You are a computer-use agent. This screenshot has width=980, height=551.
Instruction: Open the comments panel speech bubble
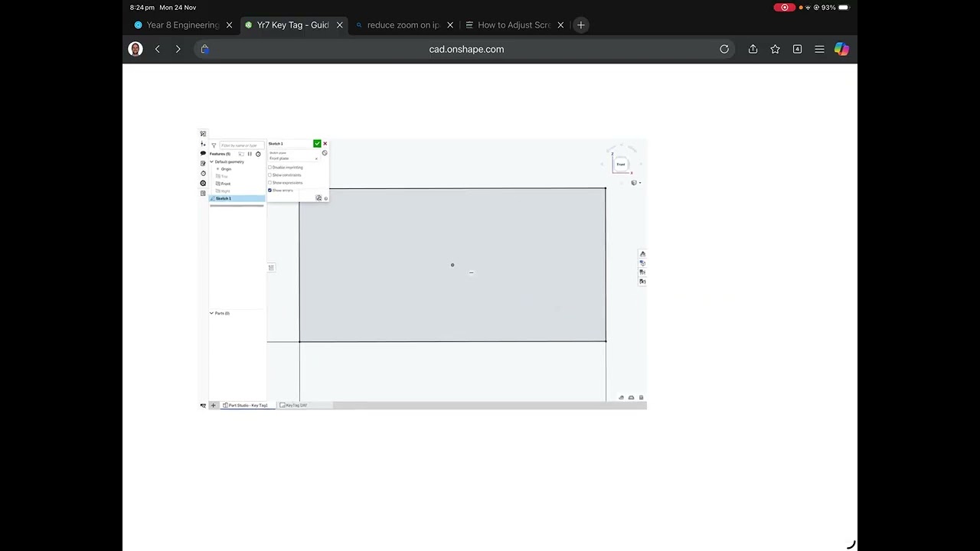click(203, 153)
